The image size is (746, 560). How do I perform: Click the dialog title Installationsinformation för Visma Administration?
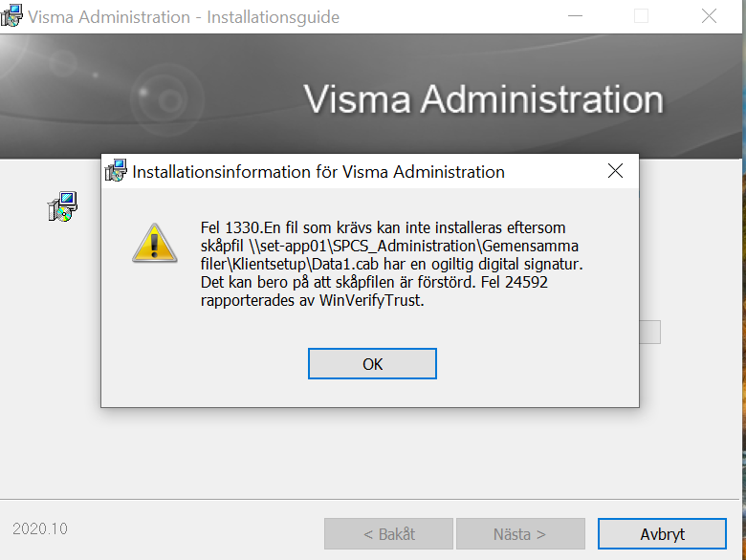tap(318, 172)
